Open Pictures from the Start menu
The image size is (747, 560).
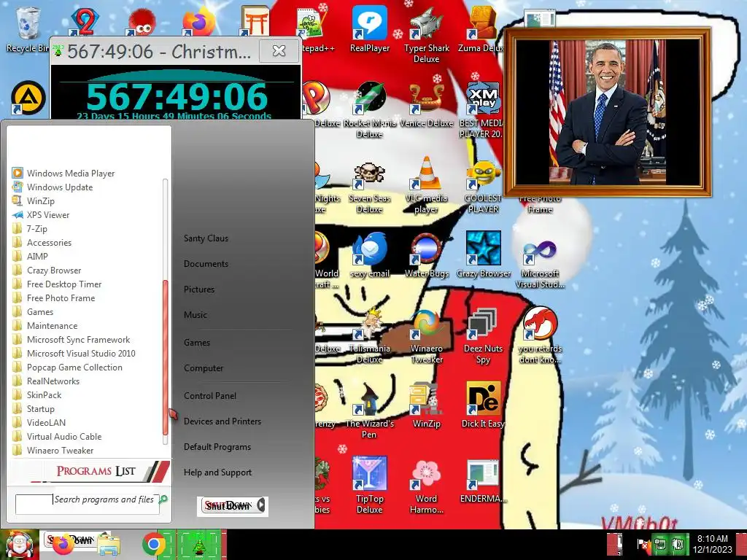[x=199, y=289]
